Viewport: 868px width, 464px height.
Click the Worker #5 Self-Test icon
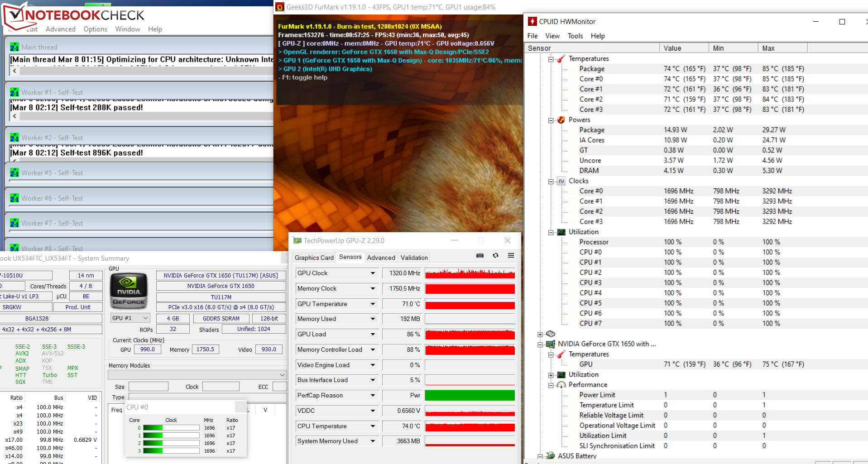point(14,173)
